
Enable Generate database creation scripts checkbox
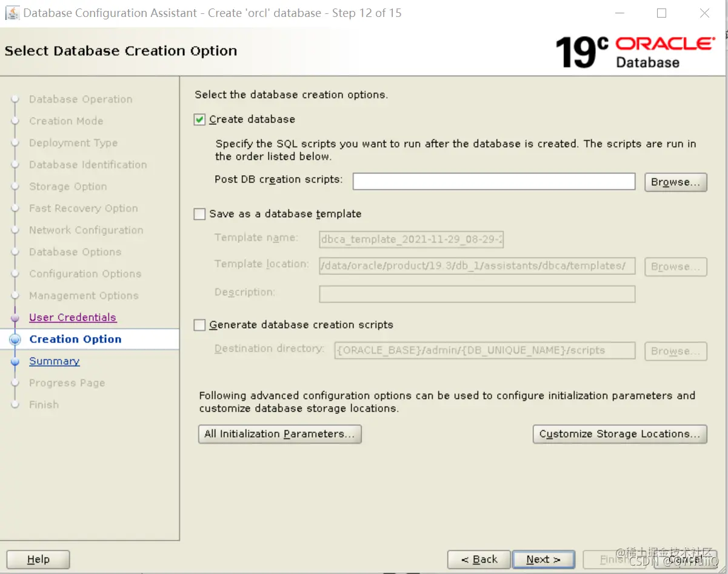pyautogui.click(x=199, y=325)
